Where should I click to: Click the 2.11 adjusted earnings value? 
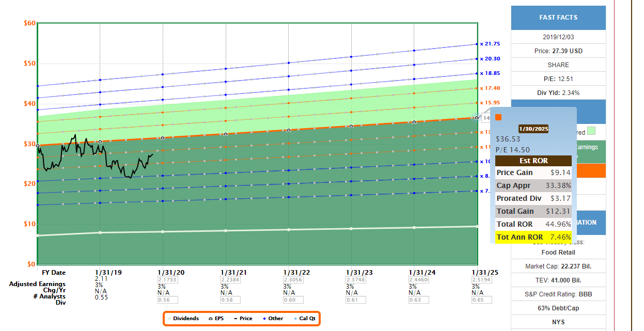click(x=101, y=278)
